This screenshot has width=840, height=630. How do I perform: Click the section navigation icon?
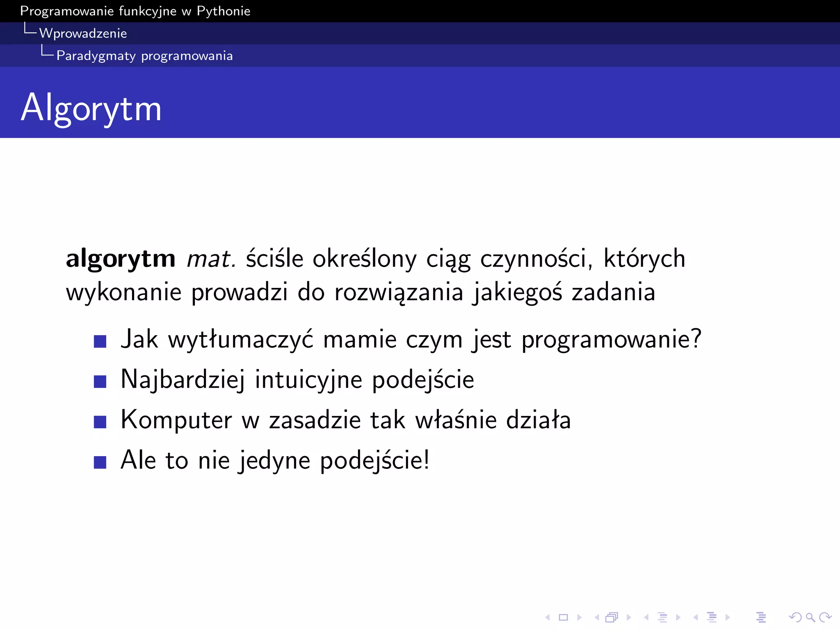point(712,617)
